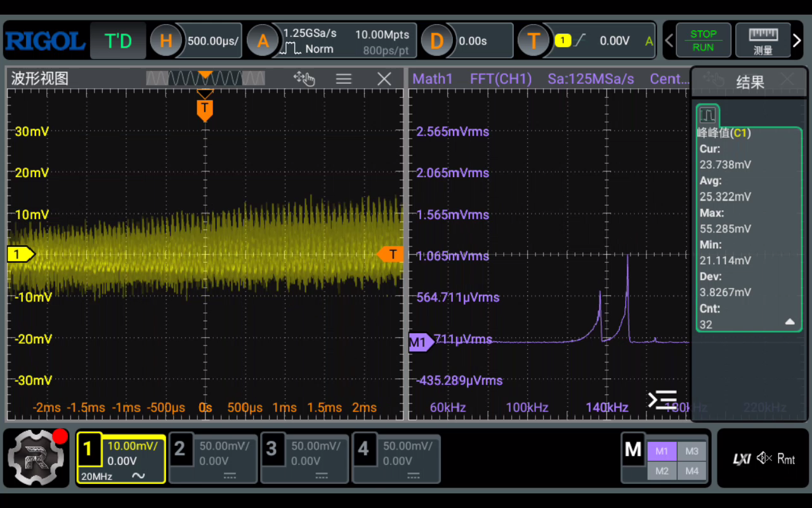Open the M math menu button
The height and width of the screenshot is (508, 812).
tap(633, 450)
